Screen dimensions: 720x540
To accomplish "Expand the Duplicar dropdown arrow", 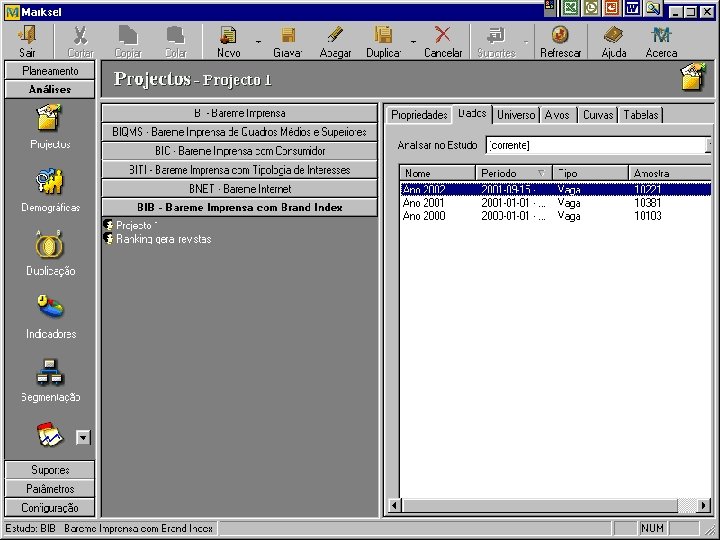I will tap(413, 42).
